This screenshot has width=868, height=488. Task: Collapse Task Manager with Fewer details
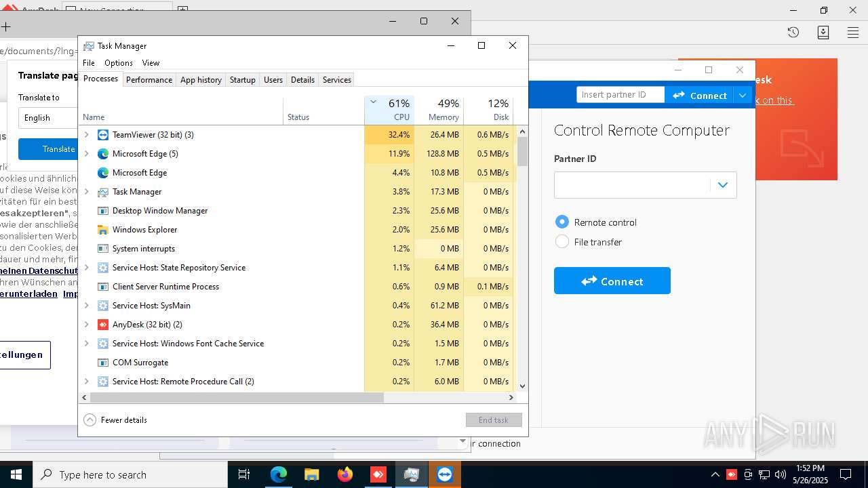[115, 420]
